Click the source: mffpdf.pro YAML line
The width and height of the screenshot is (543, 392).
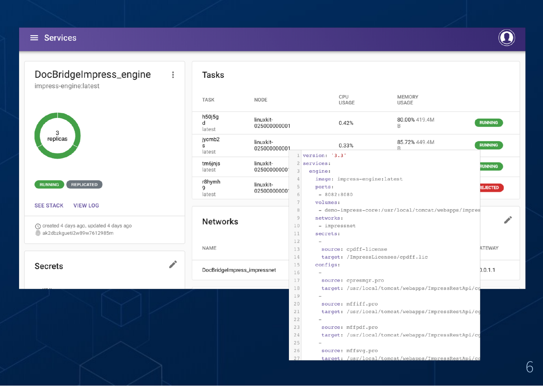(350, 327)
